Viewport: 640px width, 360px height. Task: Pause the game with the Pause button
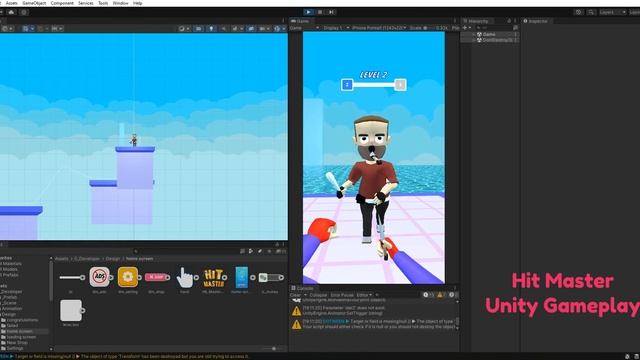(x=320, y=12)
